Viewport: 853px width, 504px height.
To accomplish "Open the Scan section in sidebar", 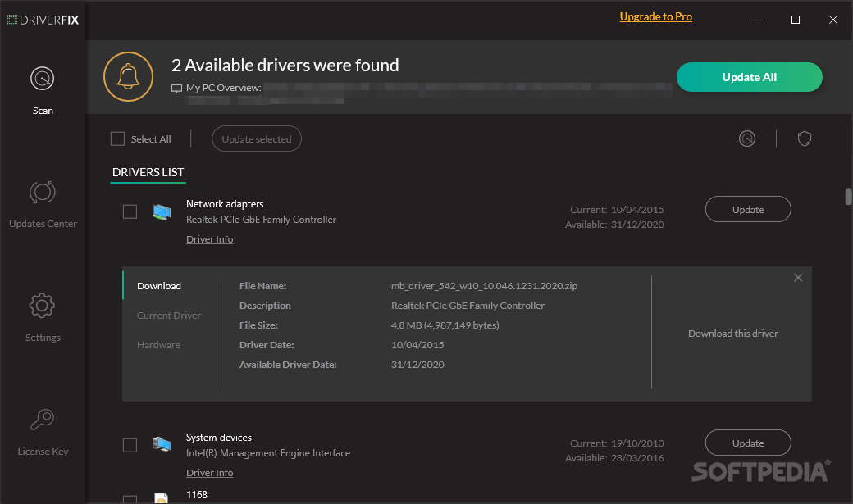I will point(43,90).
